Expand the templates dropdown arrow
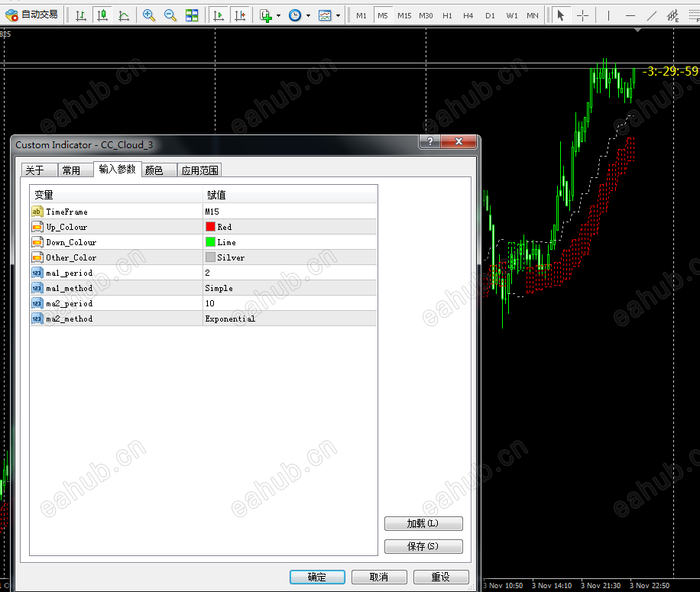700x592 pixels. click(x=338, y=15)
